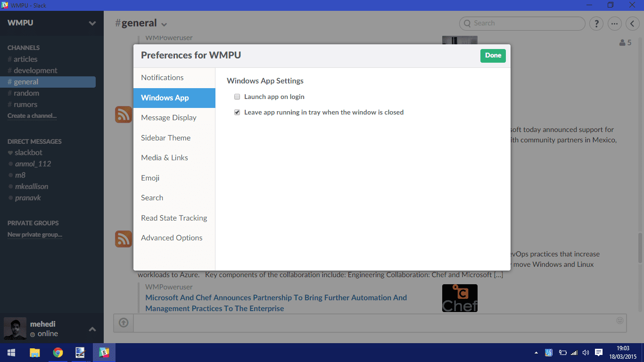Click the message input box

coord(380,323)
